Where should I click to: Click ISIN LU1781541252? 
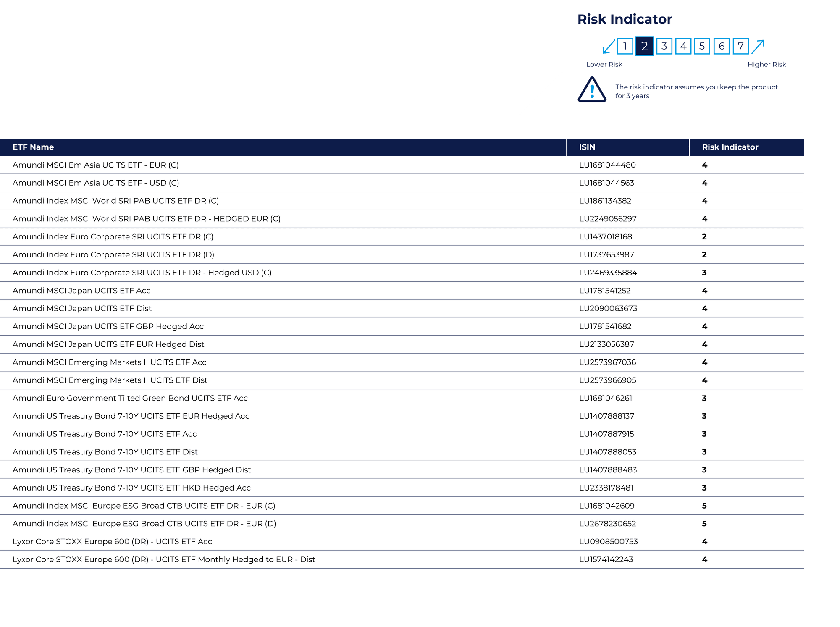pos(605,291)
